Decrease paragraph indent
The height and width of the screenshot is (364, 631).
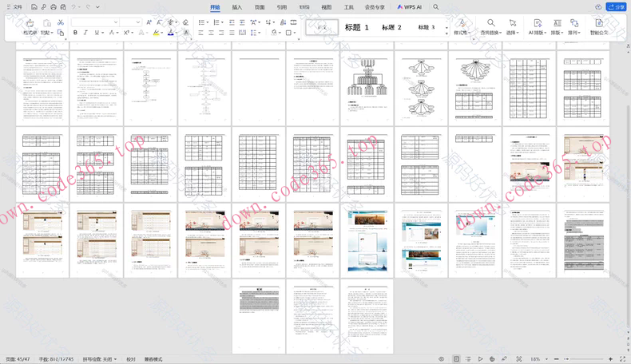232,22
